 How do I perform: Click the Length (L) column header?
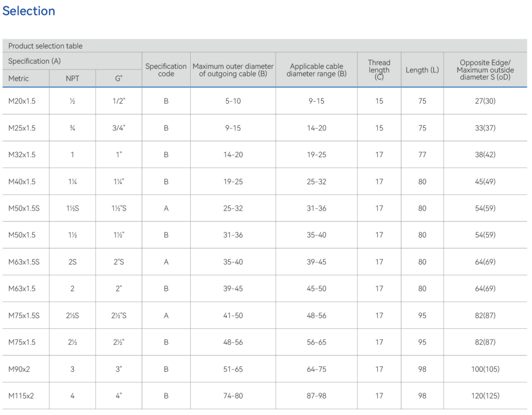coord(422,70)
